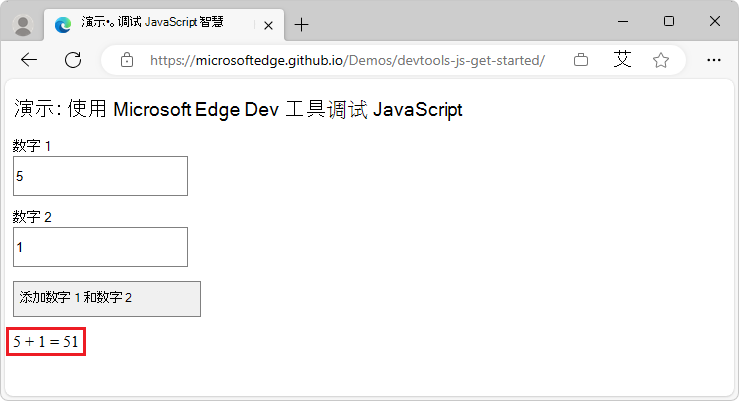
Task: Add page to favorites star icon
Action: click(661, 60)
